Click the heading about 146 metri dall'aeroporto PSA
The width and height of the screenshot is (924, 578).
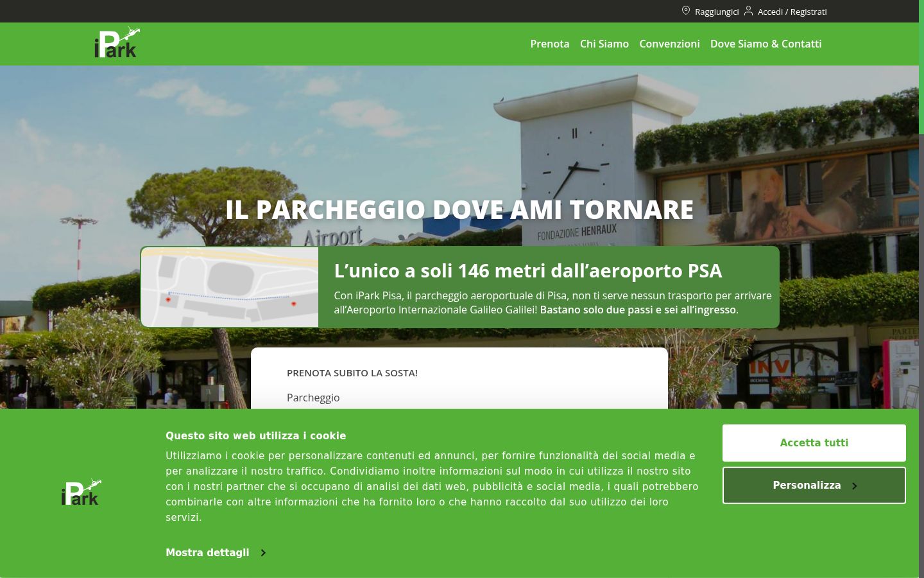pos(528,270)
